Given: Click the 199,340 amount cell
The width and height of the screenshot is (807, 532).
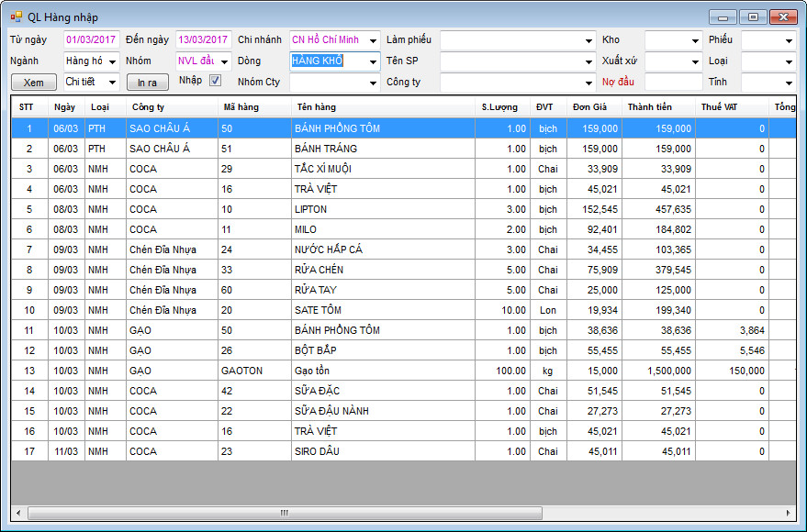Looking at the screenshot, I should pyautogui.click(x=658, y=310).
